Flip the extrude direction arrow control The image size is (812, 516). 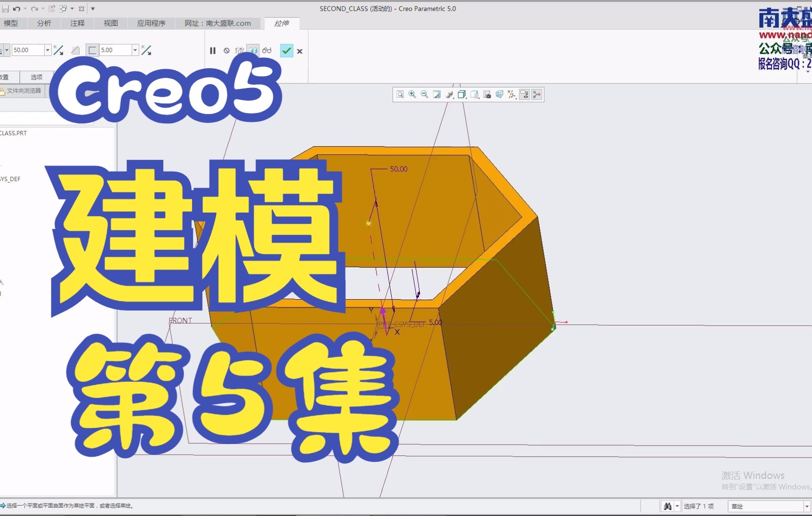click(58, 50)
